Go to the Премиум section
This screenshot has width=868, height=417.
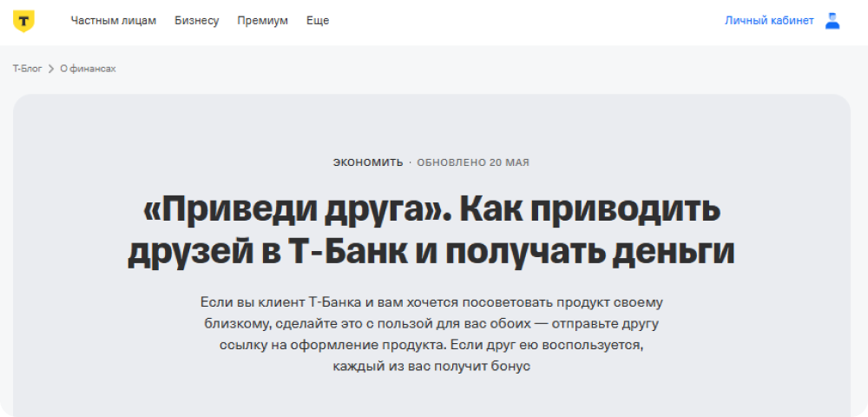tap(262, 21)
